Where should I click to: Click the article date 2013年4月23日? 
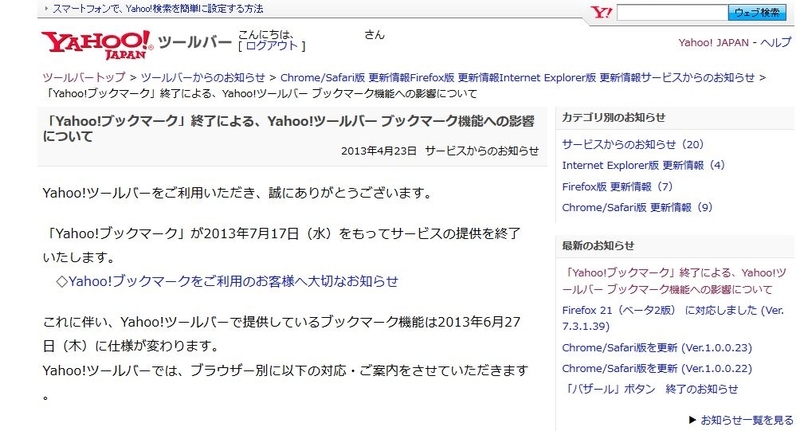coord(379,151)
